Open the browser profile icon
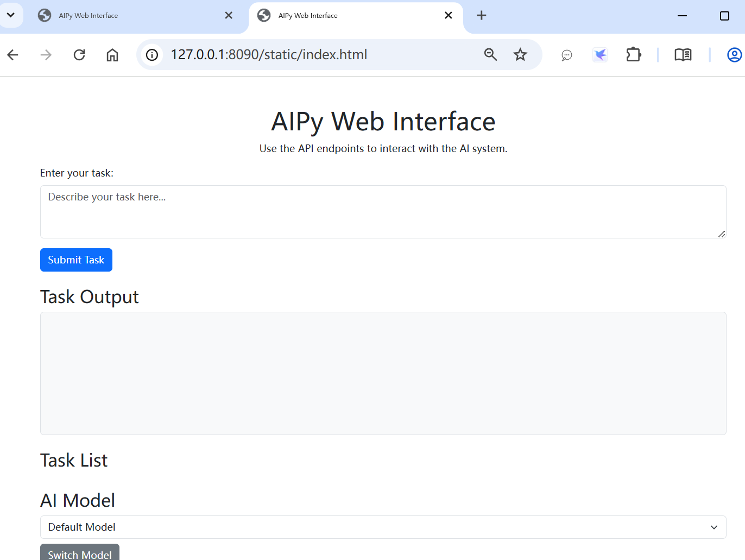 (734, 55)
